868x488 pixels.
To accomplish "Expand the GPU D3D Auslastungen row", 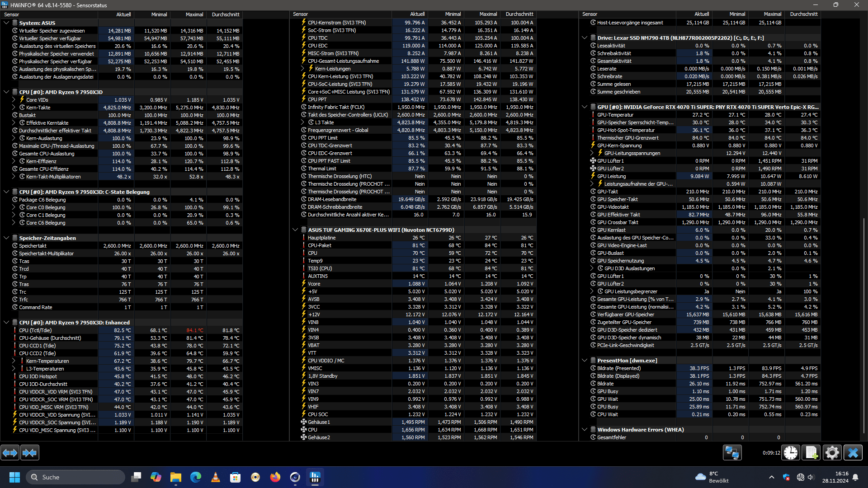I will tap(592, 268).
